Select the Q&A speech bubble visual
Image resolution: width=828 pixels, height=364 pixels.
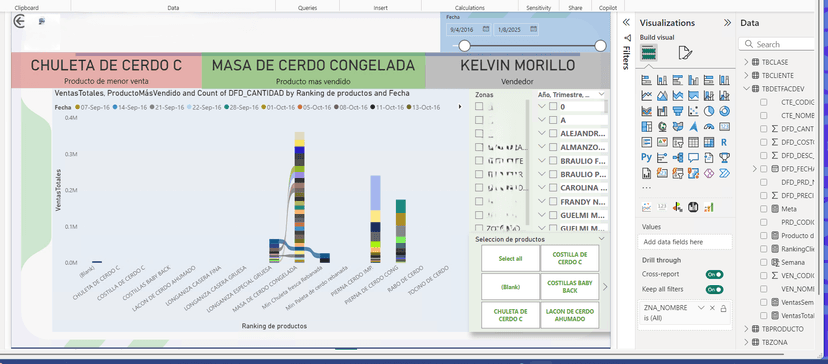(693, 157)
